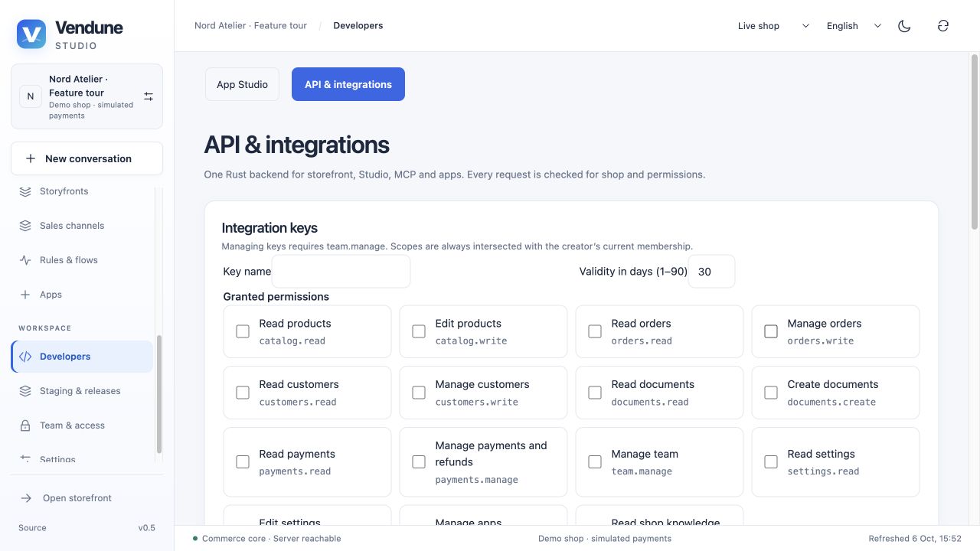Open the Live shop dropdown
Screen dimensions: 980x551
(773, 26)
